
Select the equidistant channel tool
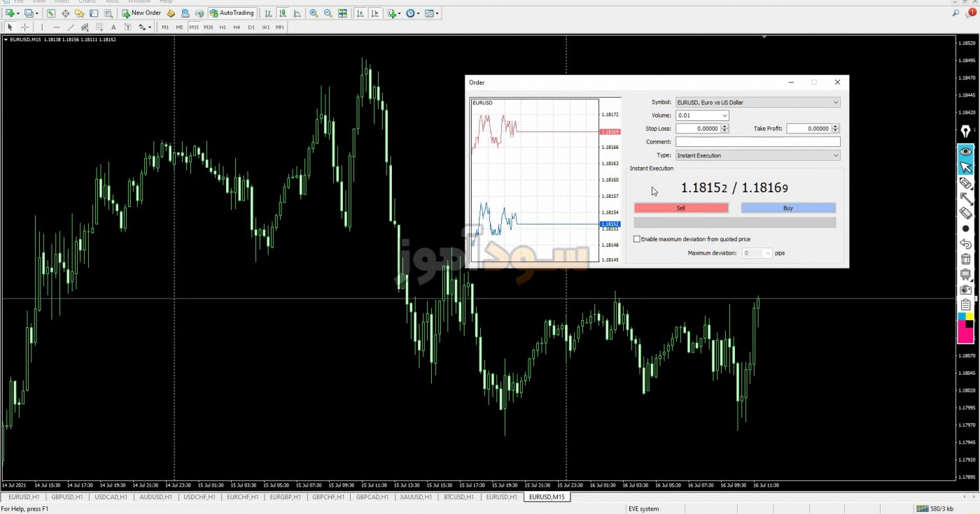(x=85, y=27)
